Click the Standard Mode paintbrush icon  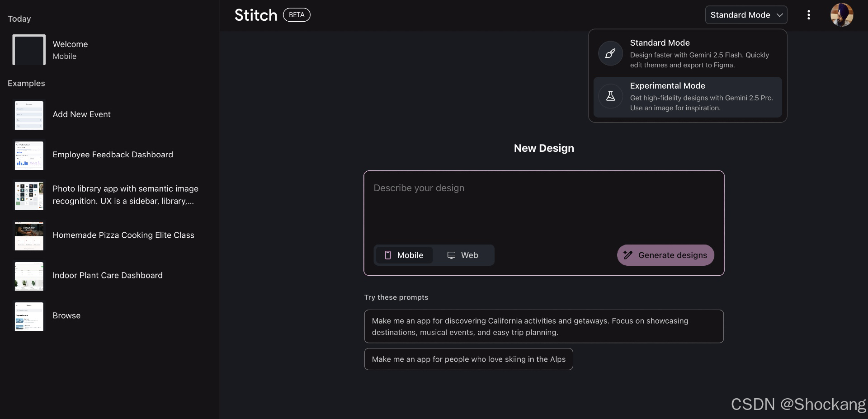pyautogui.click(x=610, y=53)
